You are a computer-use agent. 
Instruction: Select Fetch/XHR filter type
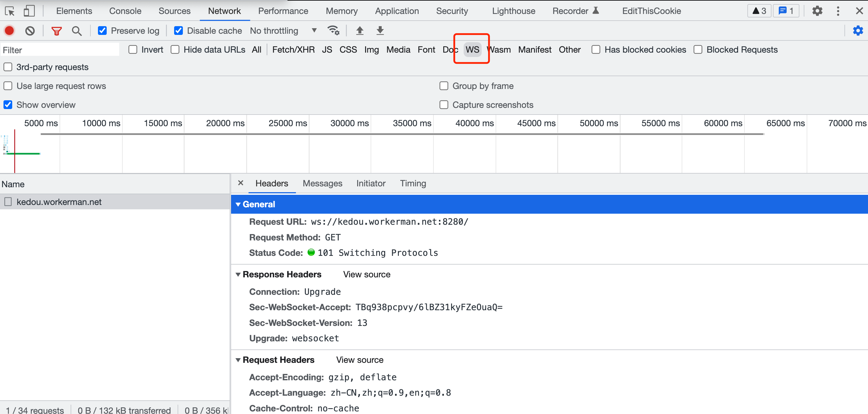[x=293, y=49]
